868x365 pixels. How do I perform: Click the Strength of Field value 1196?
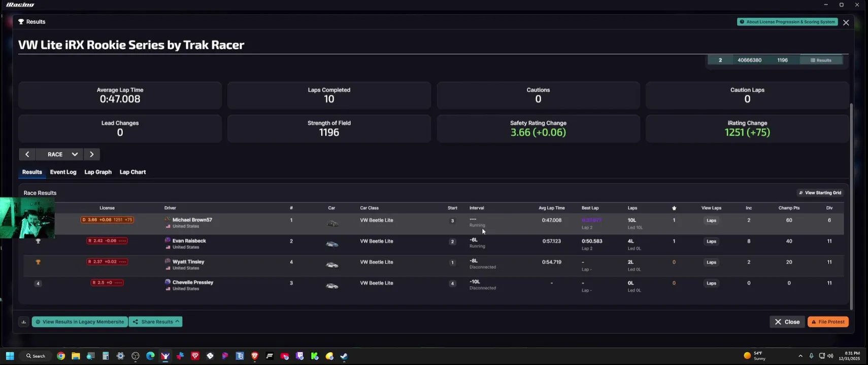(329, 132)
